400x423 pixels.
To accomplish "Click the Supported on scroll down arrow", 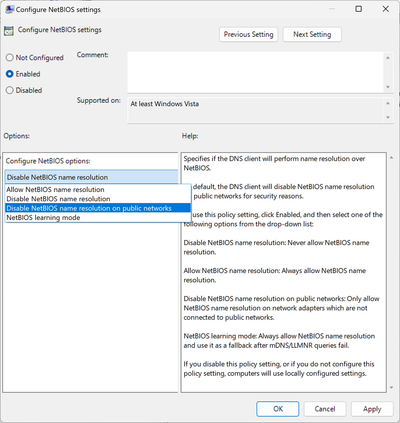I will pyautogui.click(x=388, y=117).
